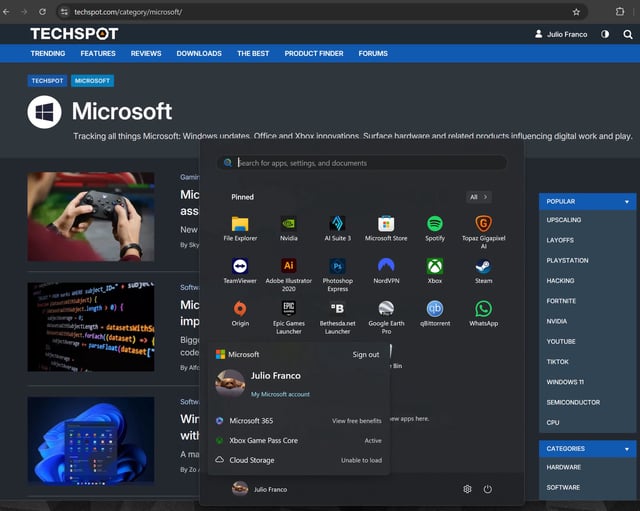Go to Reviews nav item
This screenshot has height=511, width=640.
146,53
